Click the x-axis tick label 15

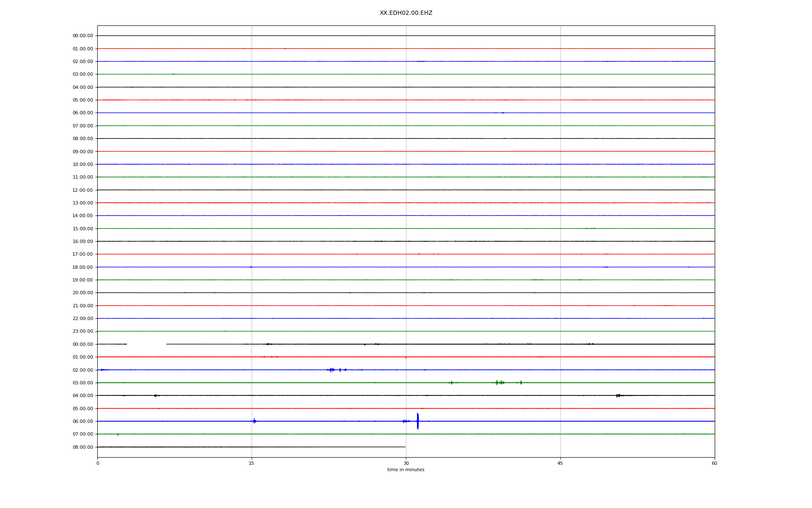coord(252,463)
